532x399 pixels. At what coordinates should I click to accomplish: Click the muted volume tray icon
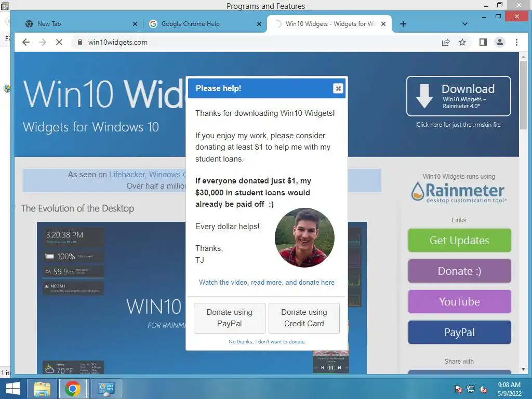(483, 389)
